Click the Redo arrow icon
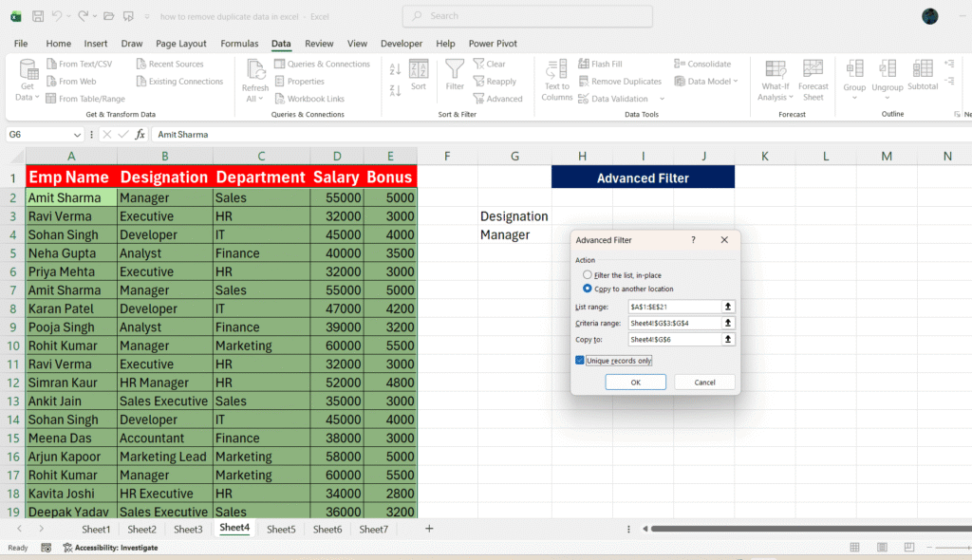 click(84, 16)
